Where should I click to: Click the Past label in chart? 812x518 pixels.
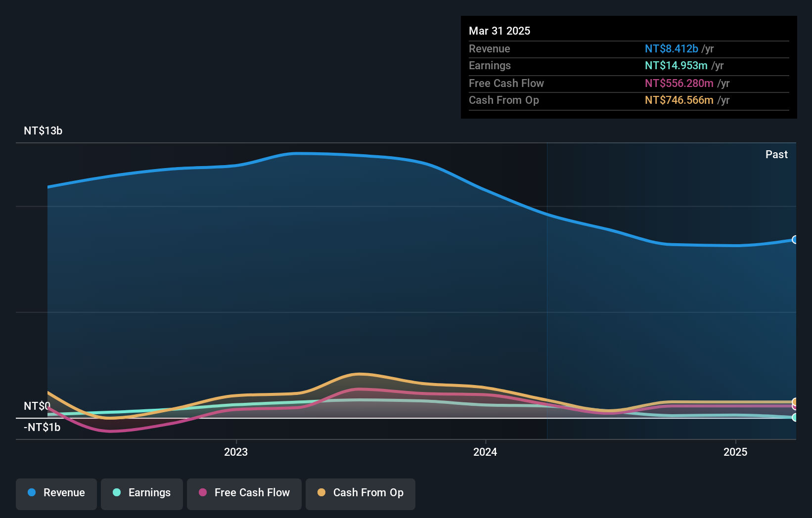776,154
